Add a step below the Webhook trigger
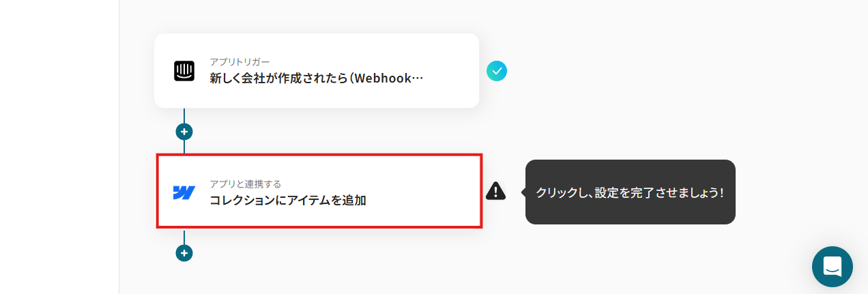This screenshot has height=294, width=868. [184, 132]
